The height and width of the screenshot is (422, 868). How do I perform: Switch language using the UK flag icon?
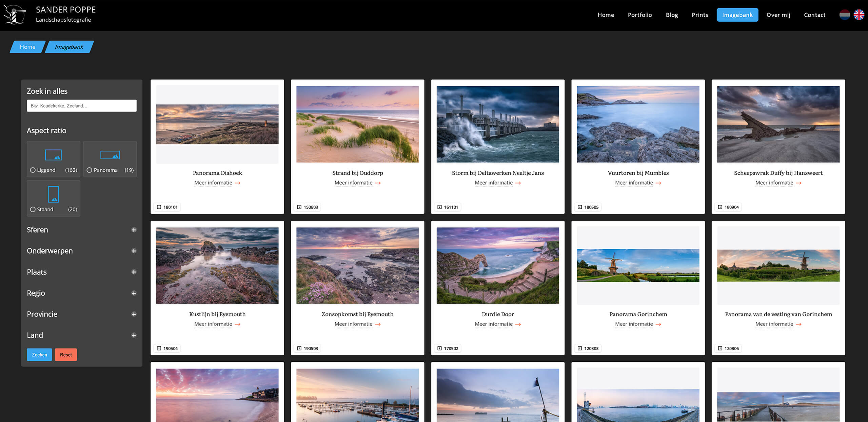click(859, 15)
